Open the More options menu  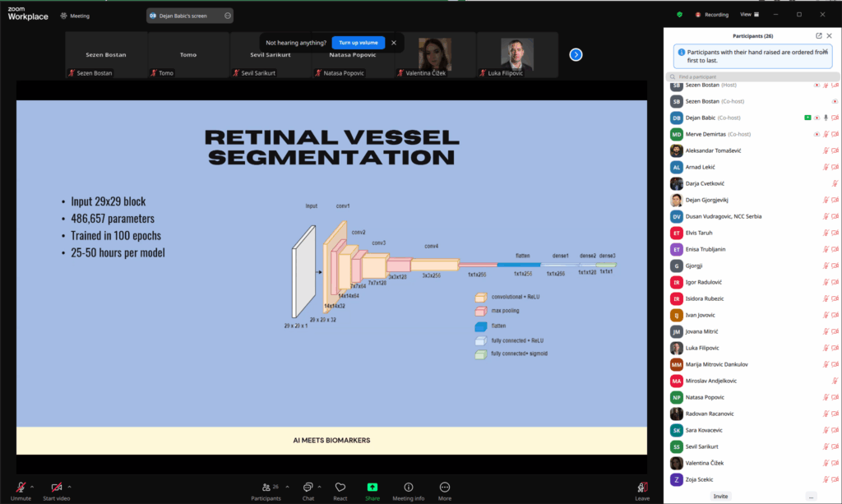click(445, 491)
